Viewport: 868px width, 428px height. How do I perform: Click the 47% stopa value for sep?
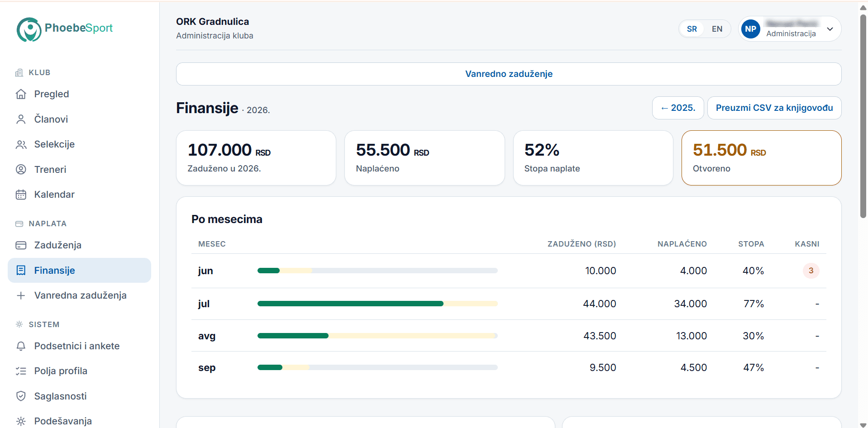[754, 367]
